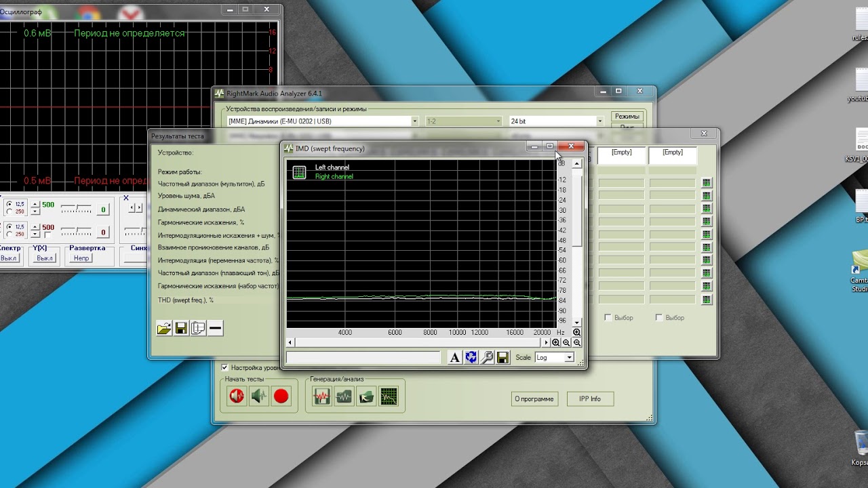Click the Выкл button under Y(X)
The width and height of the screenshot is (868, 488).
pyautogui.click(x=45, y=258)
